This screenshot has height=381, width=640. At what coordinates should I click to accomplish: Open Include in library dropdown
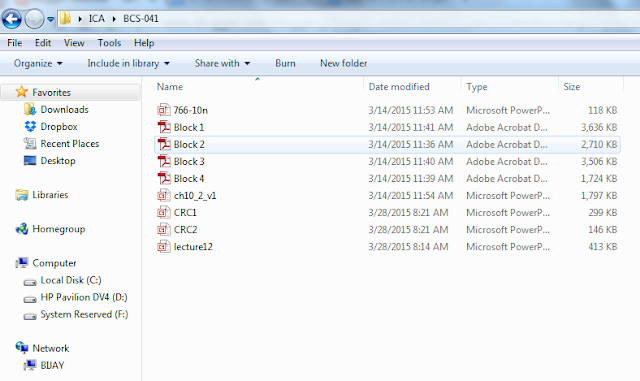coord(128,63)
